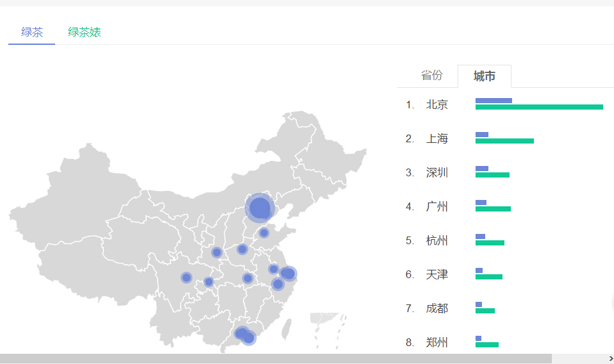Switch to the 绿茶 keyword tab
The width and height of the screenshot is (614, 364).
[x=31, y=32]
